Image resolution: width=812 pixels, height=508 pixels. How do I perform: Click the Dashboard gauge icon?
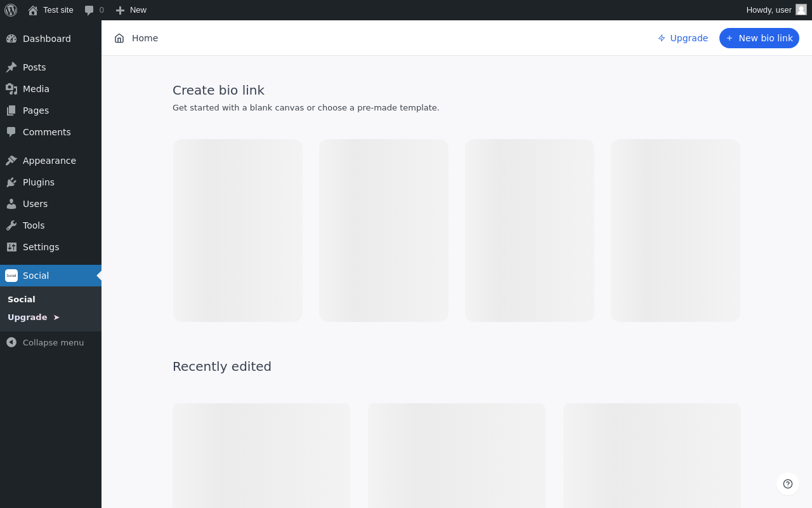coord(11,39)
